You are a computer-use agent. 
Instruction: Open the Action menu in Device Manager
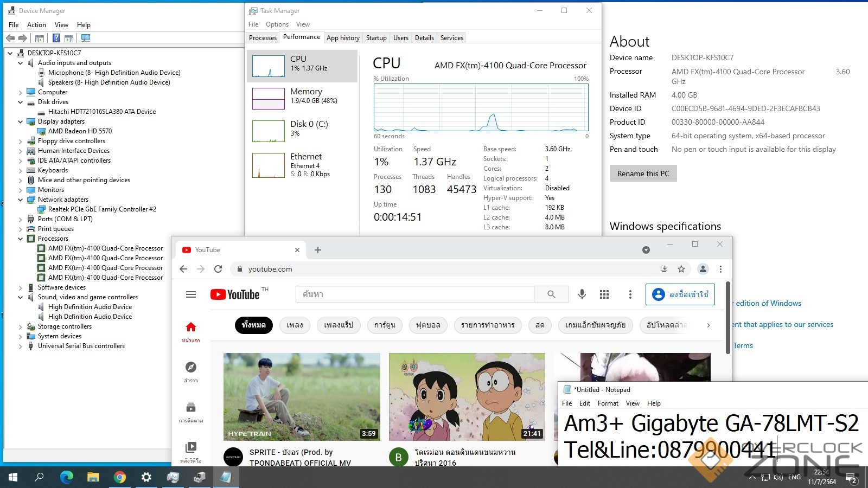point(36,25)
